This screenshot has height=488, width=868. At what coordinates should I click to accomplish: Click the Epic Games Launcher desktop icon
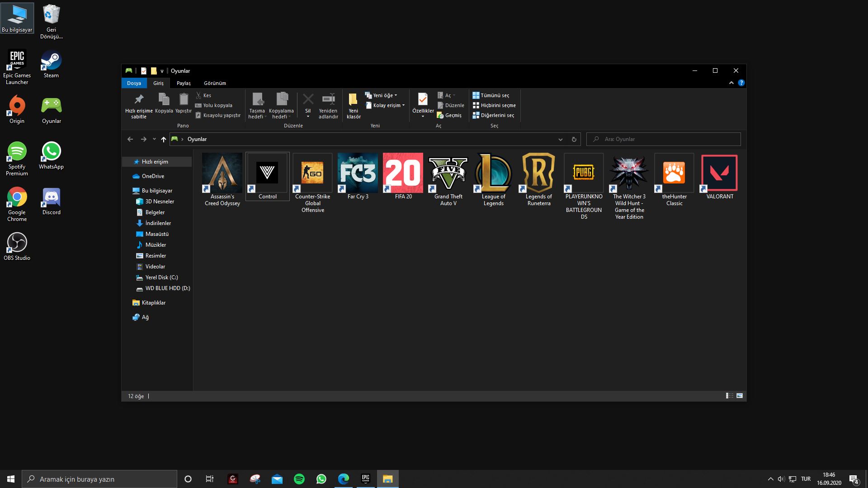[x=17, y=67]
